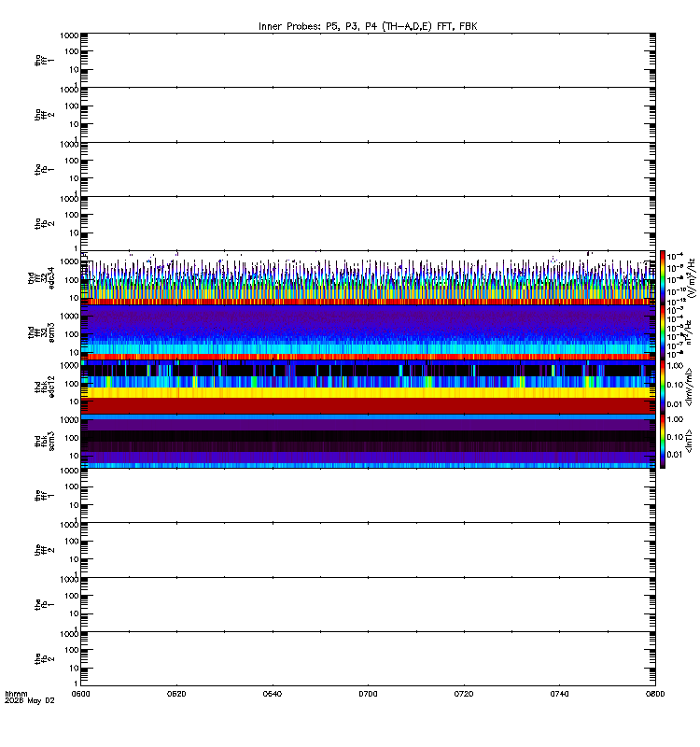700x747 pixels.
Task: Click the '(V/m)²/Hz' color bar unit label
Action: point(692,278)
